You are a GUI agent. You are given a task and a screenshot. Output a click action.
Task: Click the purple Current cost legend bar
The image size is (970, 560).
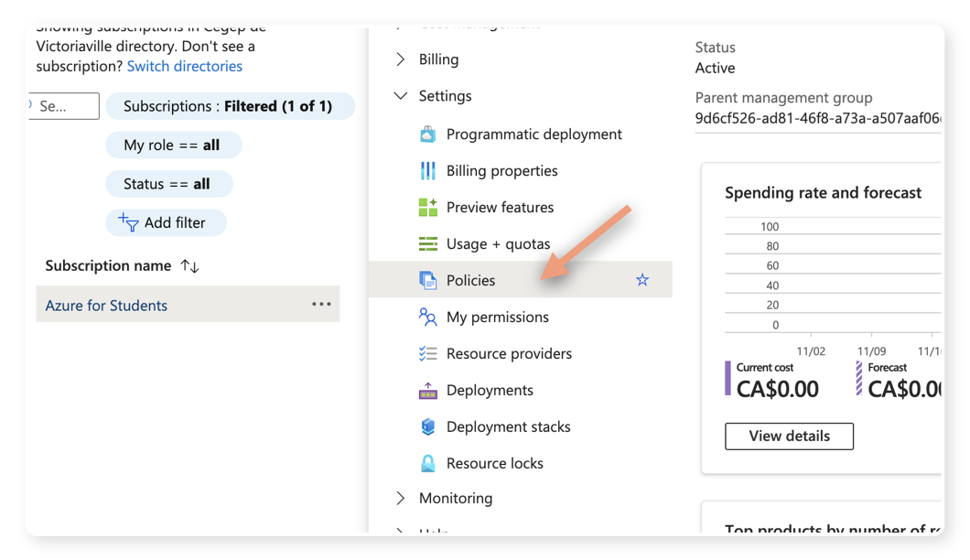click(728, 378)
